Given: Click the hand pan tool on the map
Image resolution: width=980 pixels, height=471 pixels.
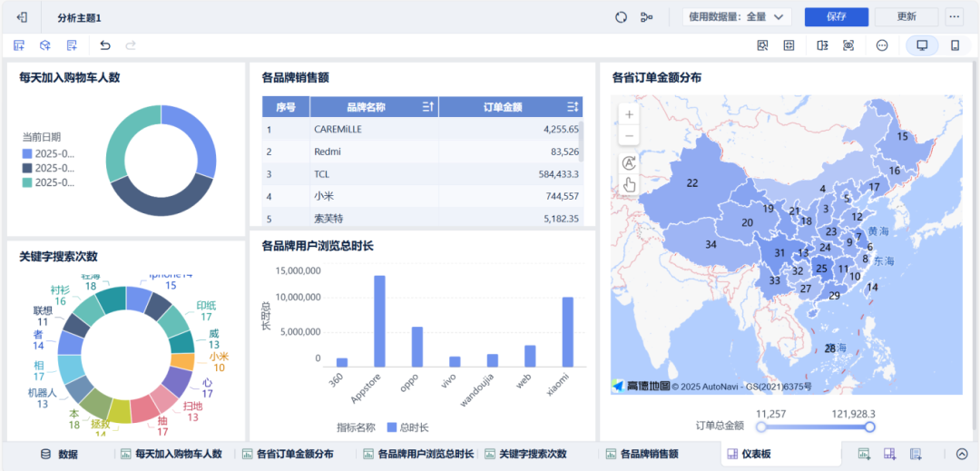Looking at the screenshot, I should click(629, 184).
